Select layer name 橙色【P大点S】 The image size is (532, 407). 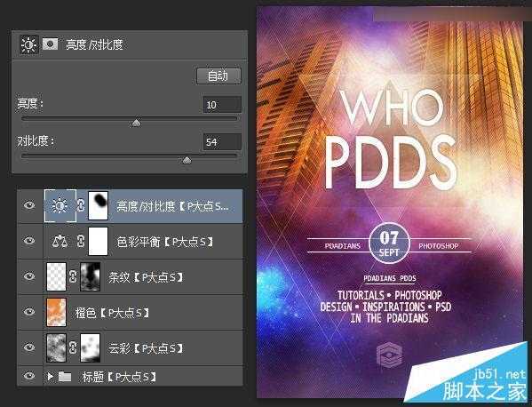[112, 313]
